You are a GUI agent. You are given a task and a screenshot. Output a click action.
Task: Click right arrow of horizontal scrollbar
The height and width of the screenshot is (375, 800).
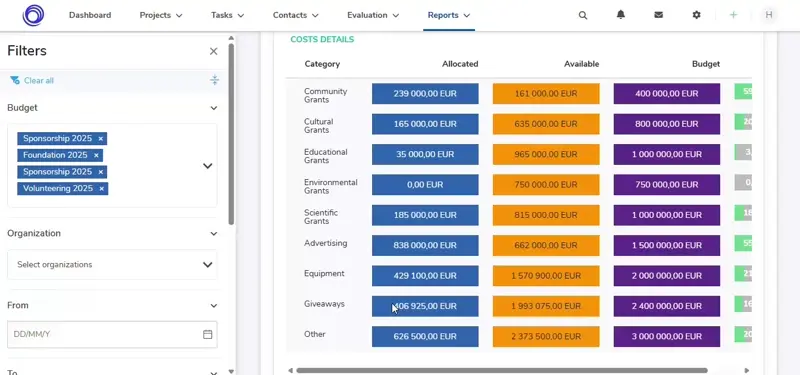[x=746, y=370]
